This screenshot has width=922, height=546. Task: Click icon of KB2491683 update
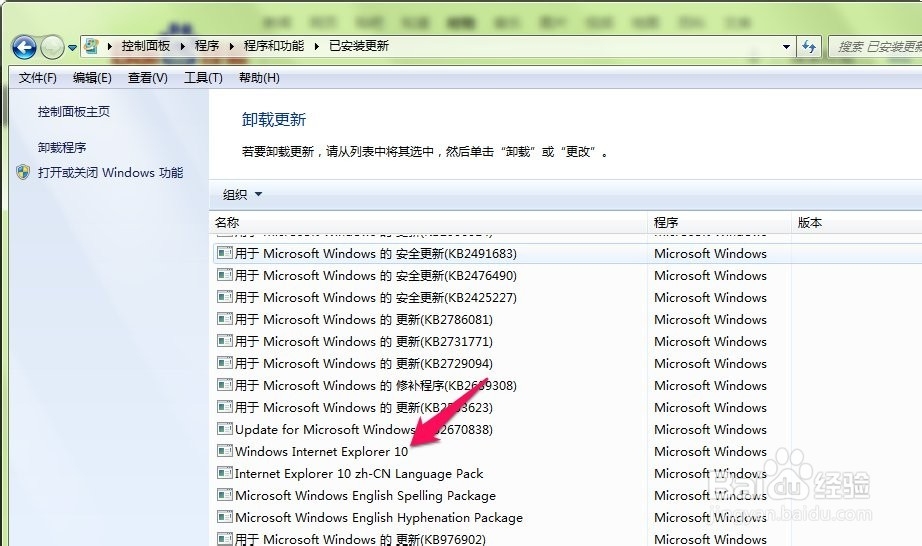[225, 253]
